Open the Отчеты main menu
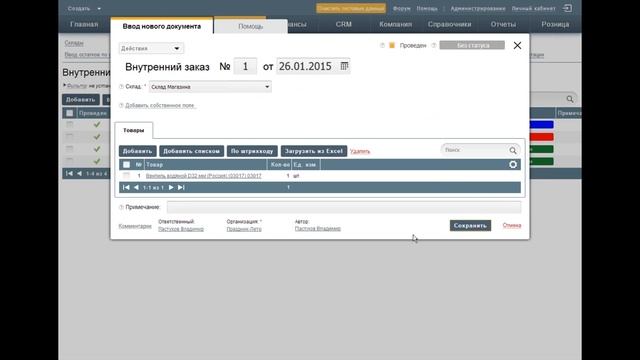This screenshot has height=360, width=640. 503,24
